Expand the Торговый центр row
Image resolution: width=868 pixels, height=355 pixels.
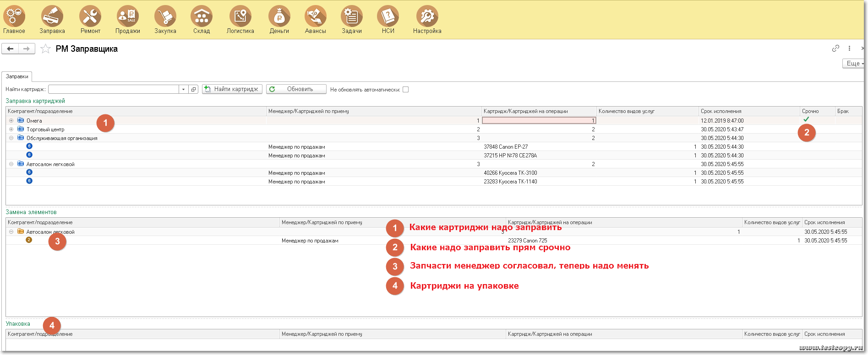point(11,129)
